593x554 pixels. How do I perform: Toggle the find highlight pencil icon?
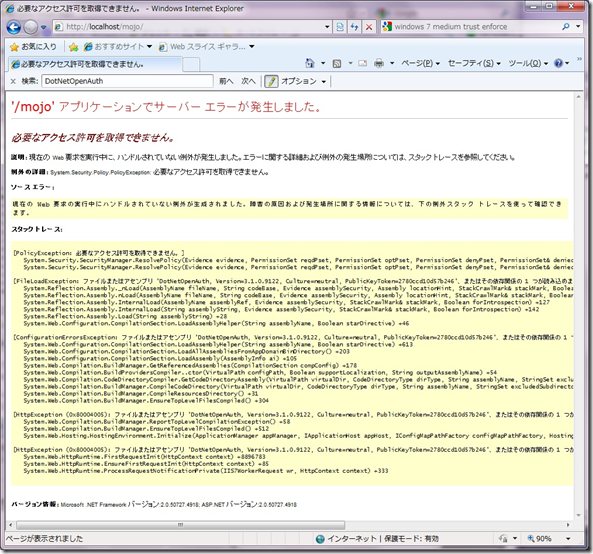click(271, 81)
